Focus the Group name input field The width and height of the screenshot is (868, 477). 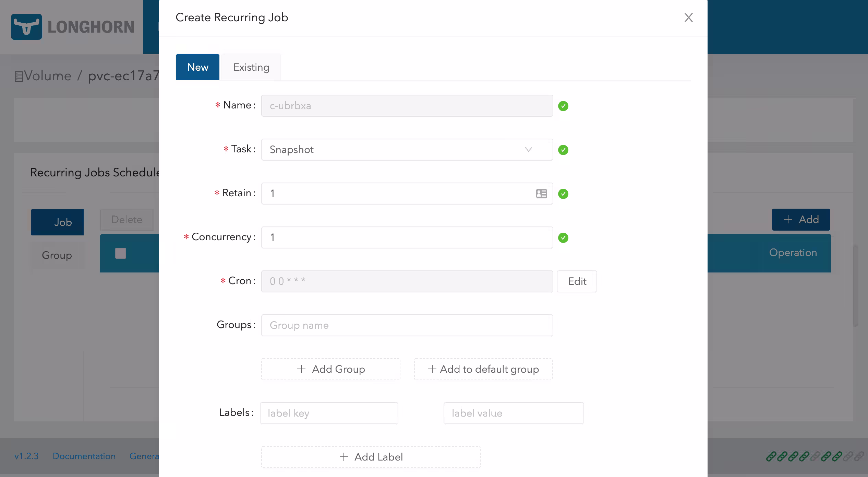(x=407, y=325)
